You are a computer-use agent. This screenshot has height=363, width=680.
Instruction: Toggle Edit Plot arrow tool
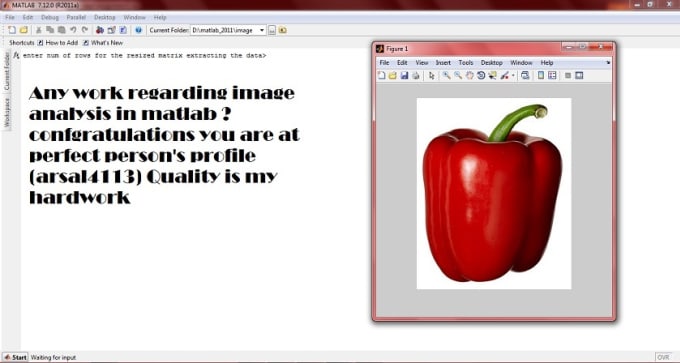431,75
